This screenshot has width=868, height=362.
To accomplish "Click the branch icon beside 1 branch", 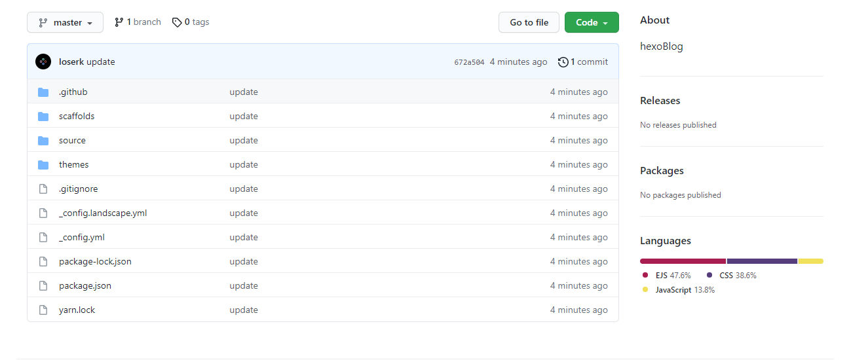I will pyautogui.click(x=119, y=22).
